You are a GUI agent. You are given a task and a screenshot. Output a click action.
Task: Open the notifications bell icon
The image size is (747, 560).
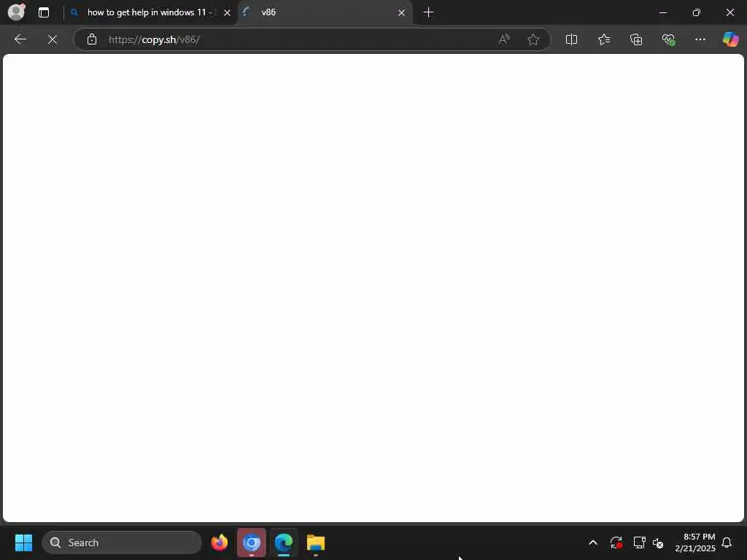pyautogui.click(x=727, y=542)
